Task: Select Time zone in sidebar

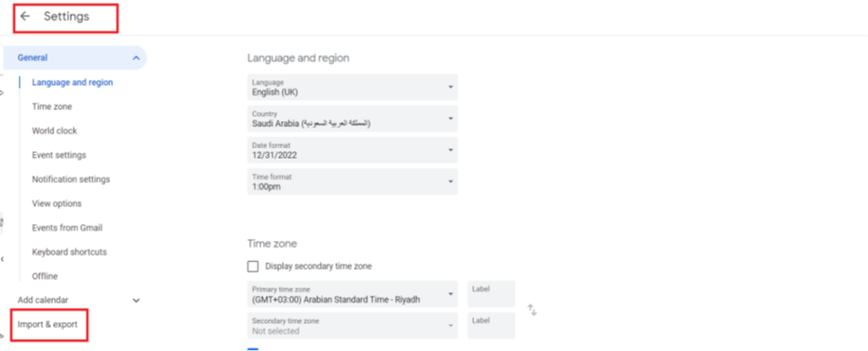Action: [52, 106]
